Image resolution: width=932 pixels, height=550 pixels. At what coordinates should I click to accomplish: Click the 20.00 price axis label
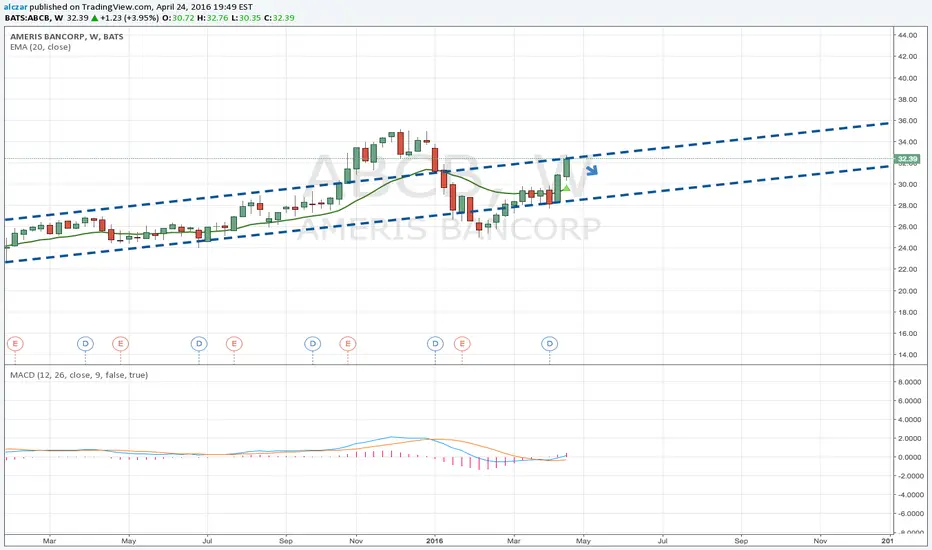click(907, 291)
